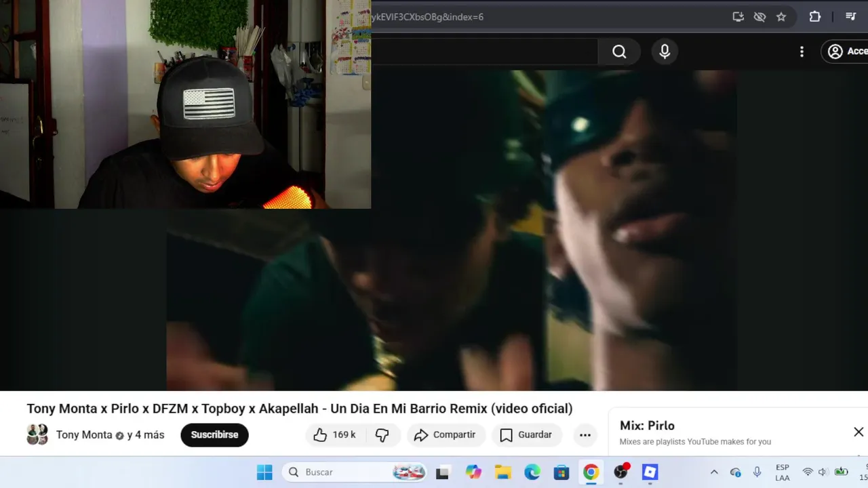Save the video with Guardar
Viewport: 868px width, 488px height.
point(526,435)
